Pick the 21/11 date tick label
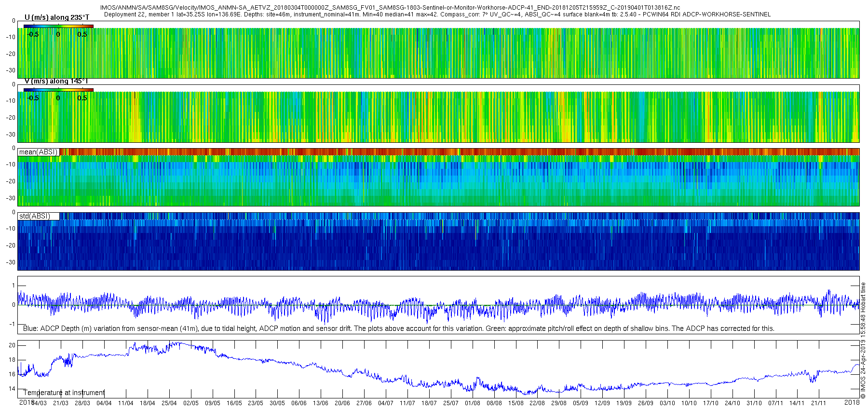The height and width of the screenshot is (410, 868). point(818,403)
